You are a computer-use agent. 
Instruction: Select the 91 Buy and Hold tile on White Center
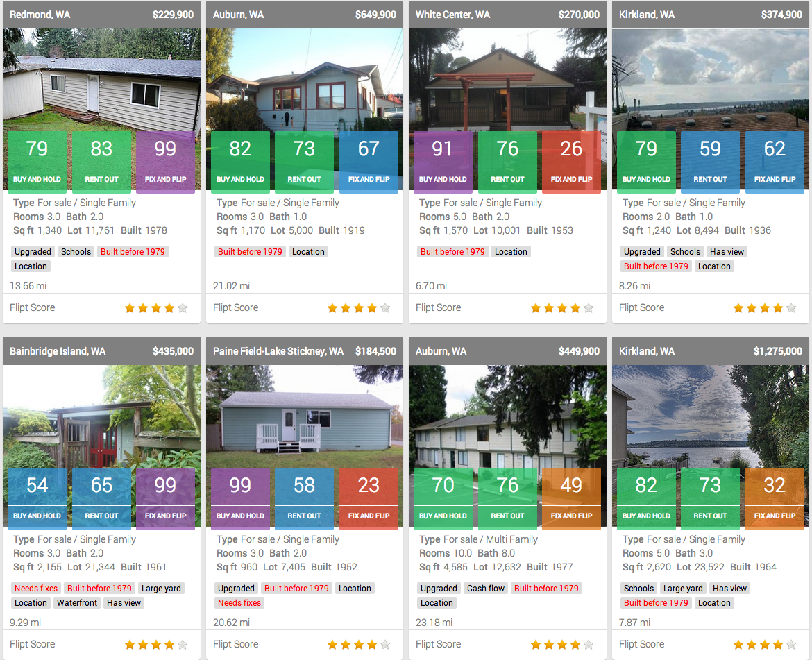443,162
